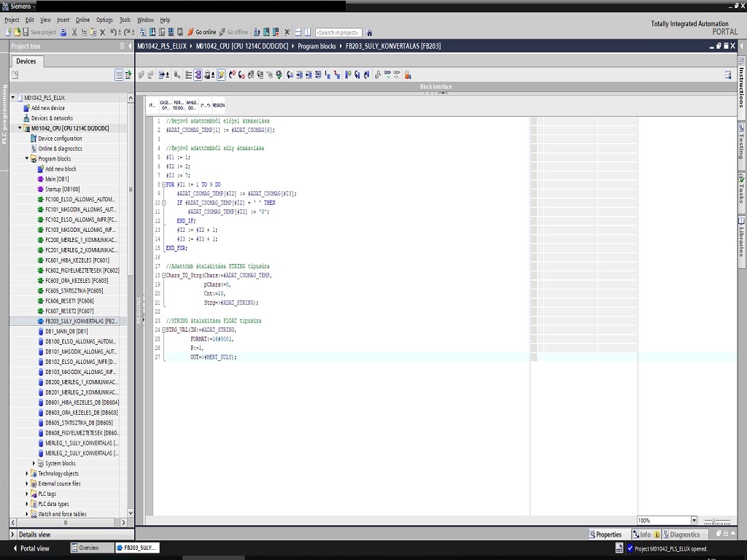Image resolution: width=747 pixels, height=560 pixels.
Task: Undo the last action
Action: [x=113, y=32]
